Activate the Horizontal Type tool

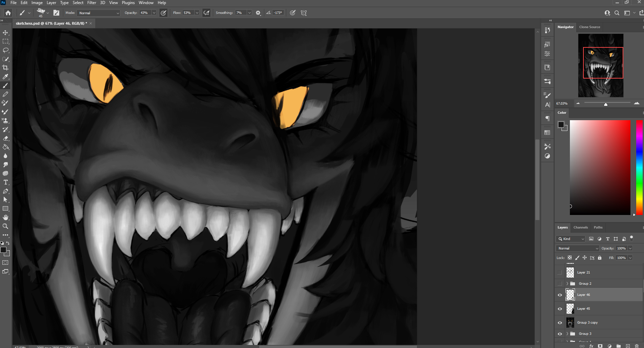[5, 182]
